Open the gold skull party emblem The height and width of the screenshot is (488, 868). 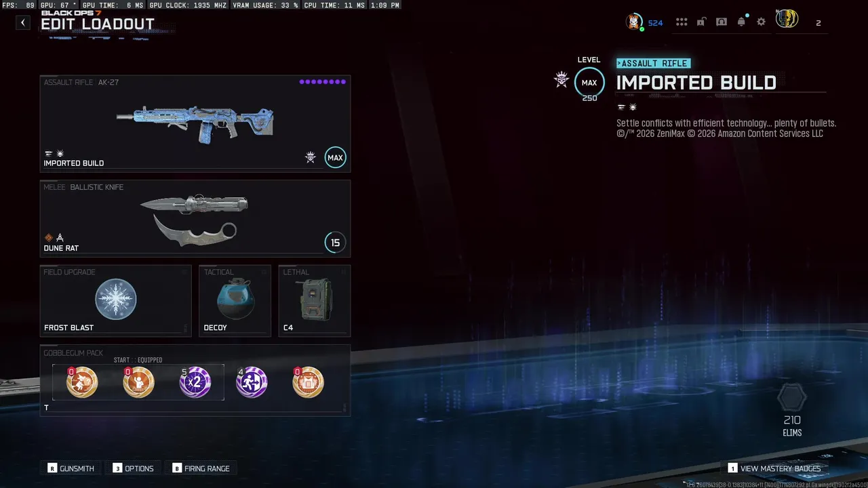(787, 19)
